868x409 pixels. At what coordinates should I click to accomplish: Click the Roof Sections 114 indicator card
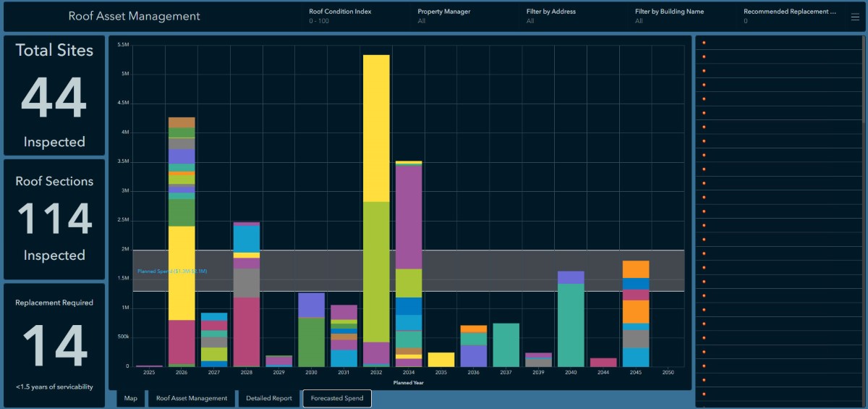tap(54, 219)
